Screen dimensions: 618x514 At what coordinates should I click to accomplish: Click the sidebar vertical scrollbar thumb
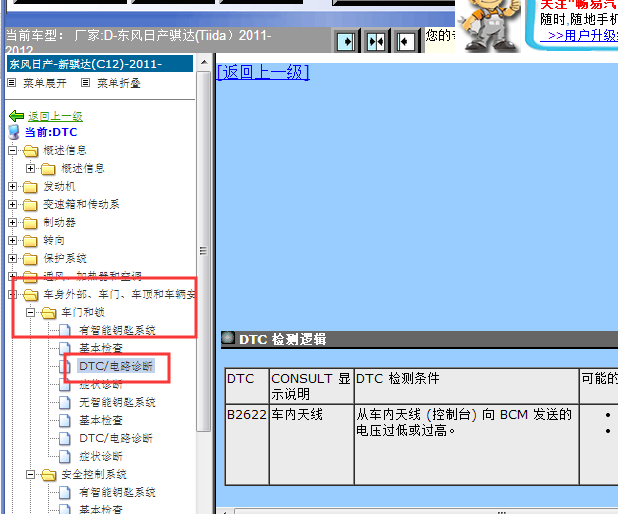(204, 251)
